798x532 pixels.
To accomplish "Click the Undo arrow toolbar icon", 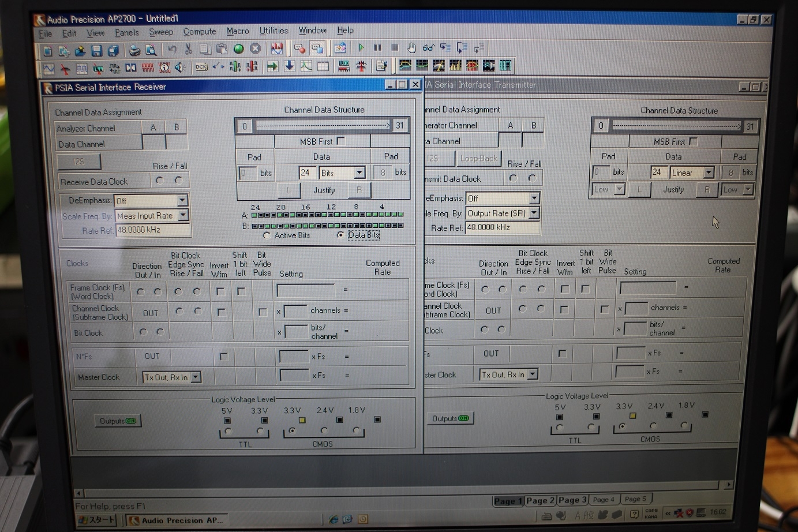I will (x=172, y=50).
